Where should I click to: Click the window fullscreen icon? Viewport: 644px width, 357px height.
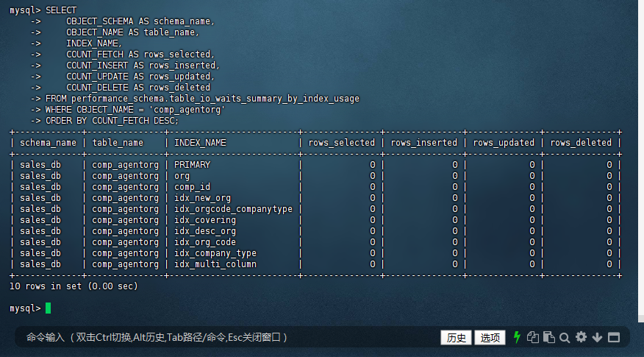pyautogui.click(x=614, y=337)
